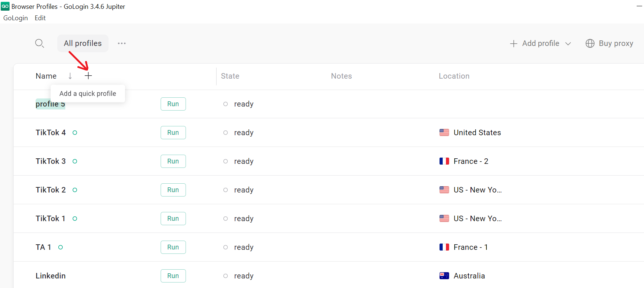Viewport: 644px width, 288px height.
Task: Expand the Add profile dropdown chevron
Action: [x=568, y=44]
